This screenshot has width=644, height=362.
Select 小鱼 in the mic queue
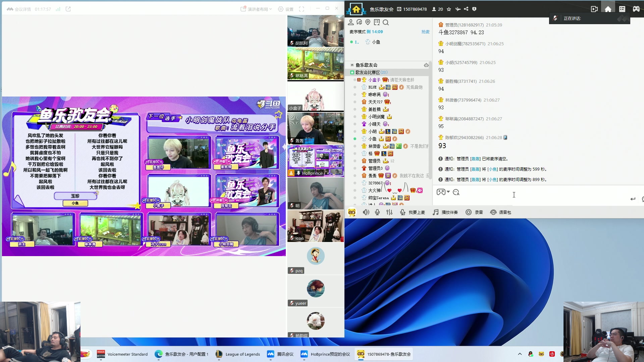(376, 42)
